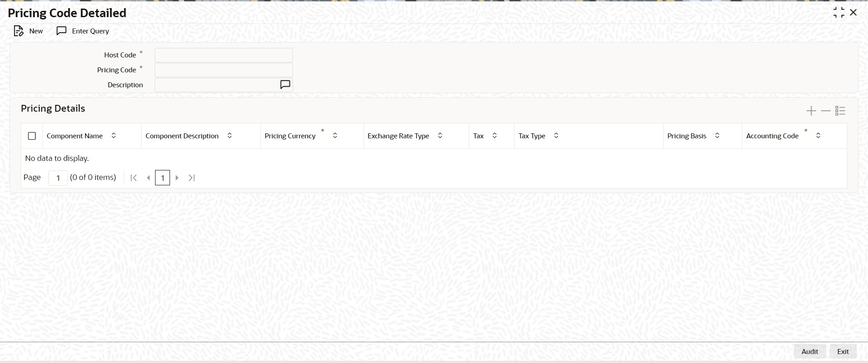Click the '(0 of 0 items)' text

93,177
